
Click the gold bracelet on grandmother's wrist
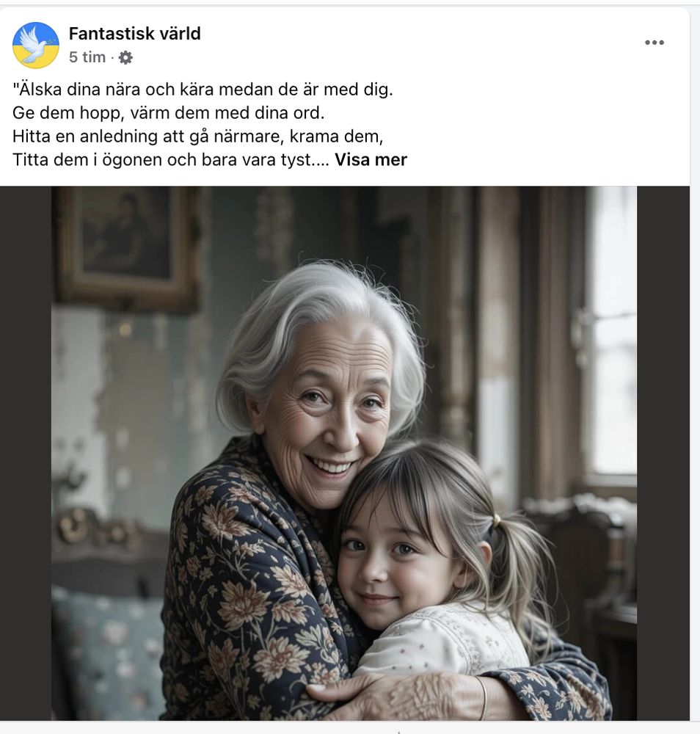(482, 697)
